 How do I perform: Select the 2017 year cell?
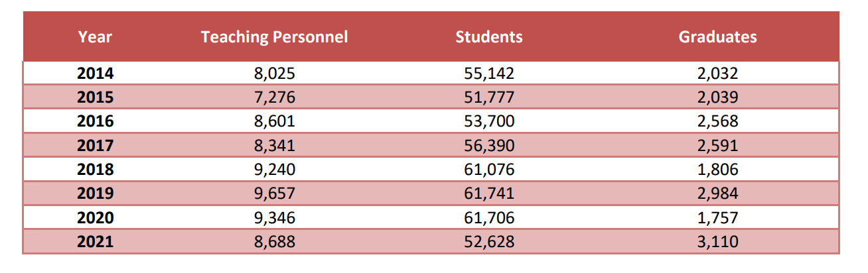point(95,145)
